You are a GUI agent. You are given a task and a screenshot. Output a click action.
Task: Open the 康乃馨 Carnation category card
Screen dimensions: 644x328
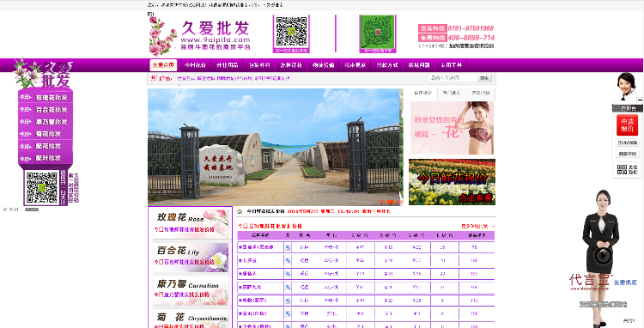pyautogui.click(x=191, y=290)
